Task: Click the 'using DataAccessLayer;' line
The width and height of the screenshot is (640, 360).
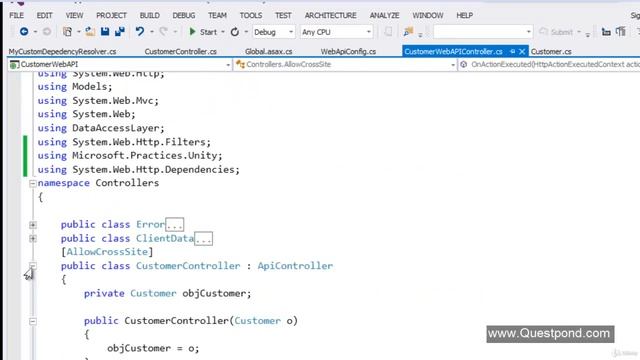Action: [101, 128]
